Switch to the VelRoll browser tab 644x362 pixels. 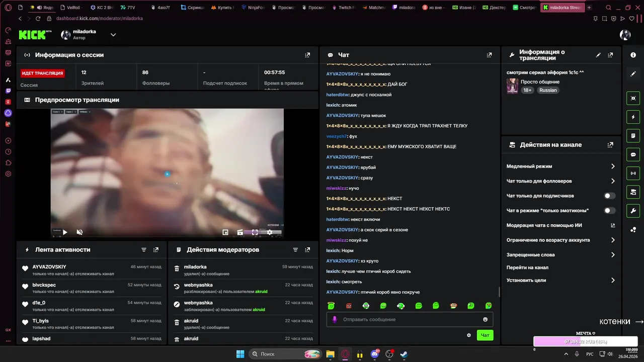(x=70, y=8)
